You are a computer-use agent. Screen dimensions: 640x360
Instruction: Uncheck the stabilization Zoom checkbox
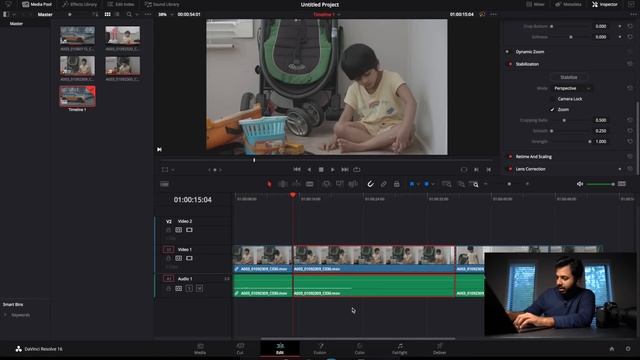[553, 109]
